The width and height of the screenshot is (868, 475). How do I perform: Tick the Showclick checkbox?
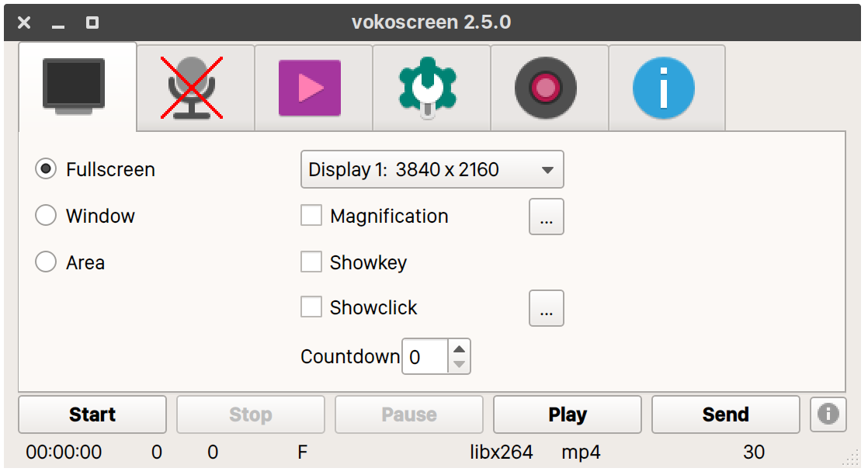tap(311, 307)
